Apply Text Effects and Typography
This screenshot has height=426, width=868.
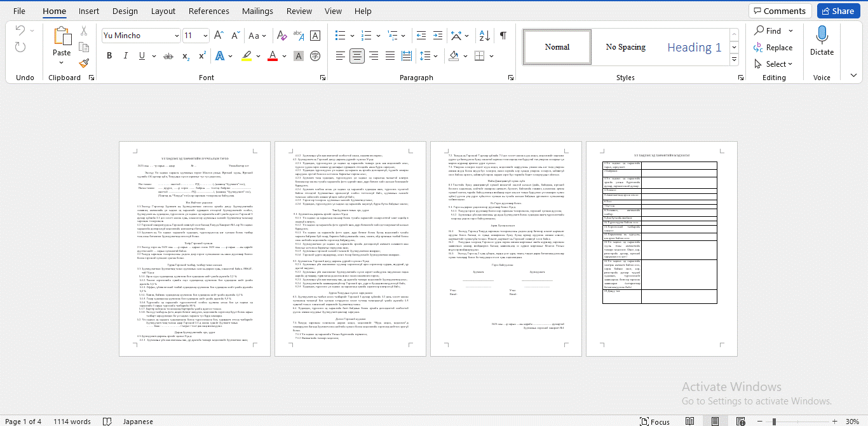[220, 56]
